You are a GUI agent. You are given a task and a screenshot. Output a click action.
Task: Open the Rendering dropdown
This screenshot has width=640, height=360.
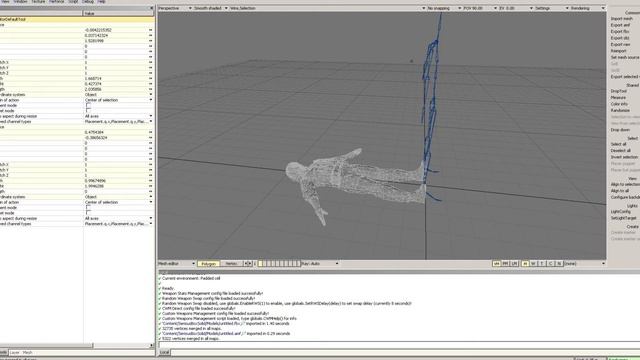[588, 8]
